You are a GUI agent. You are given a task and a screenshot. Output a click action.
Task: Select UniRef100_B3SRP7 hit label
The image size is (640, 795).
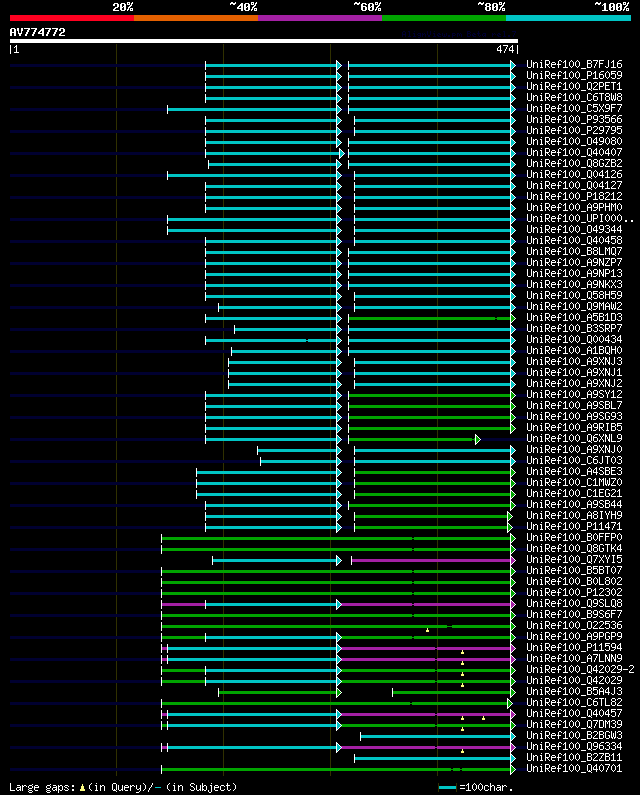pyautogui.click(x=574, y=329)
